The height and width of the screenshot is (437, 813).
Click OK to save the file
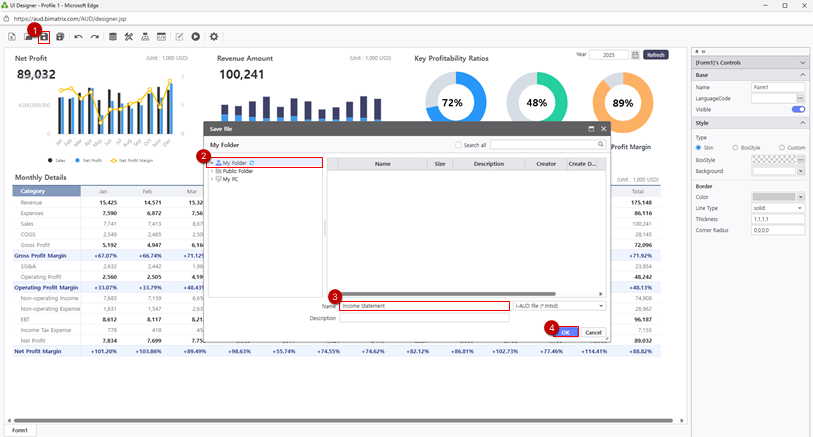566,332
